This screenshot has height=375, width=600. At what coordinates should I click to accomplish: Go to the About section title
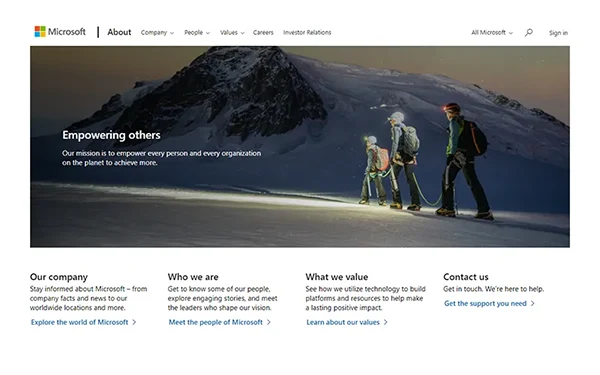pyautogui.click(x=119, y=32)
